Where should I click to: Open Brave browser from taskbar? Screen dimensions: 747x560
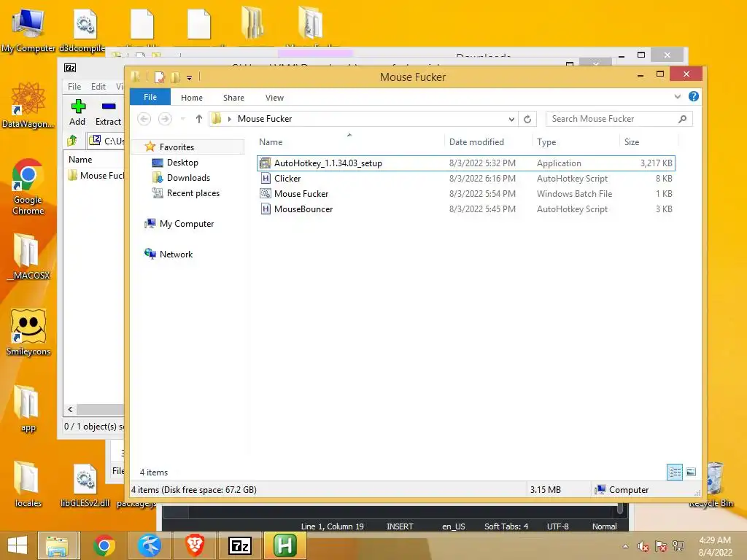(x=195, y=545)
